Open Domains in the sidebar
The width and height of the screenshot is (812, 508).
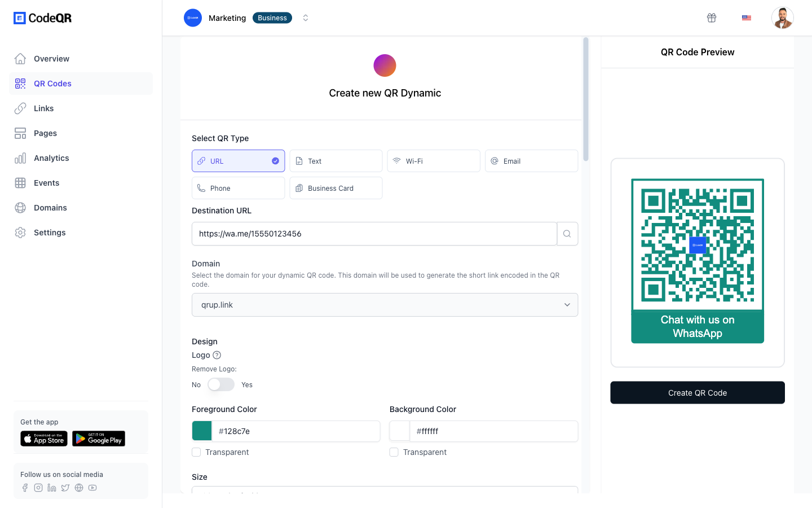81,208
